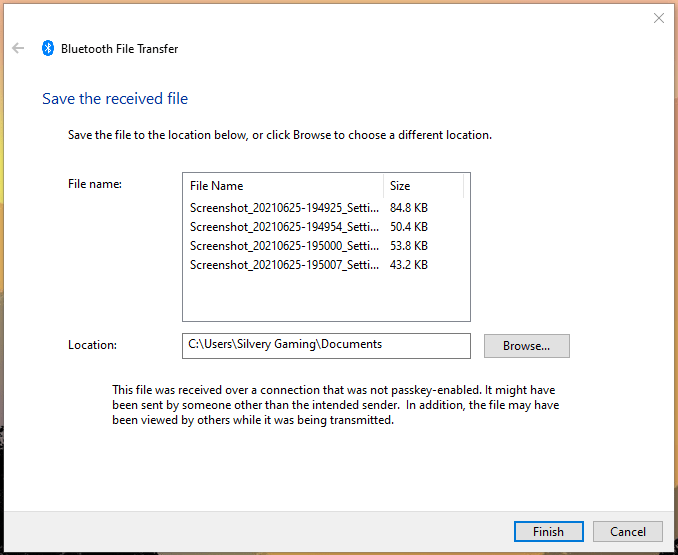678x555 pixels.
Task: Open Browse to choose a different location
Action: pyautogui.click(x=526, y=346)
